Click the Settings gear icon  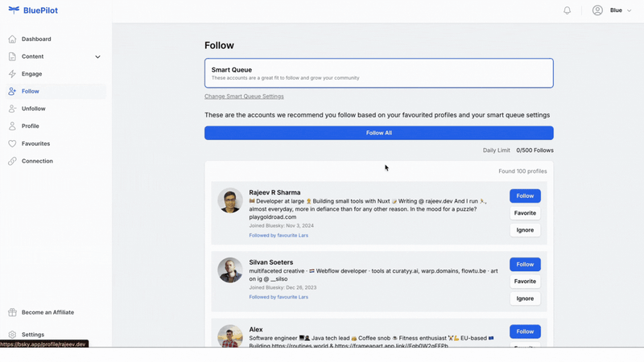[12, 335]
